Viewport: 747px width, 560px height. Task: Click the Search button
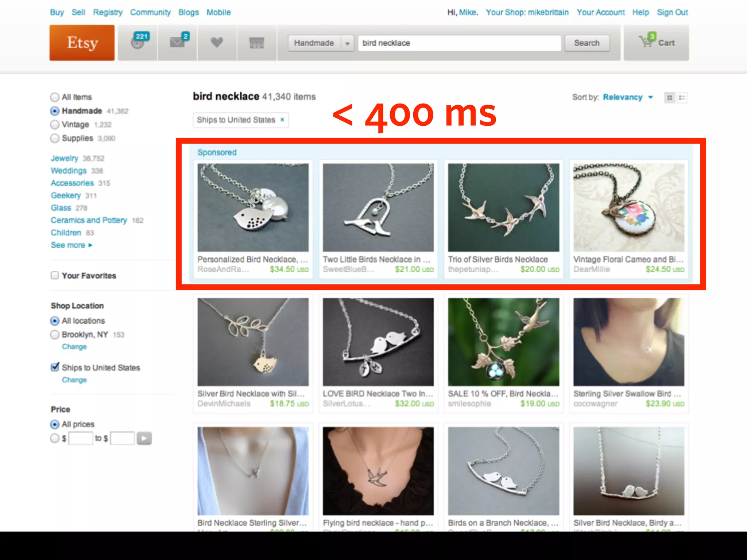(587, 43)
